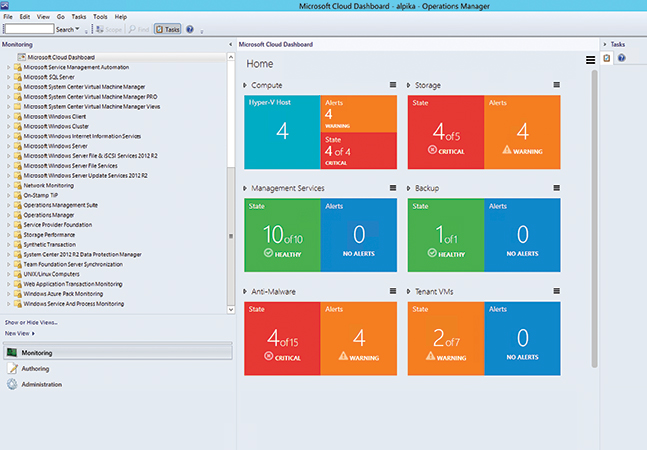The image size is (647, 450).
Task: Click the Storage alerts warning triangle icon
Action: [x=507, y=150]
